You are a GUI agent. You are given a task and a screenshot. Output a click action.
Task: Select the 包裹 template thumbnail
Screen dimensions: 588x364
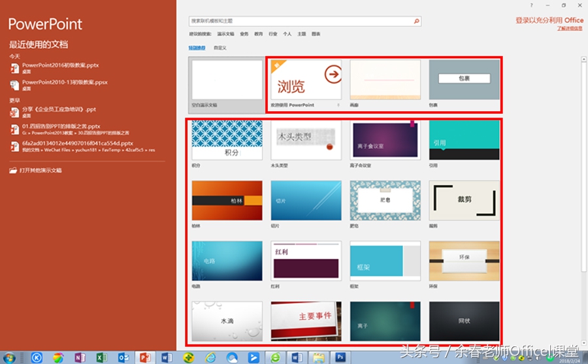[465, 80]
